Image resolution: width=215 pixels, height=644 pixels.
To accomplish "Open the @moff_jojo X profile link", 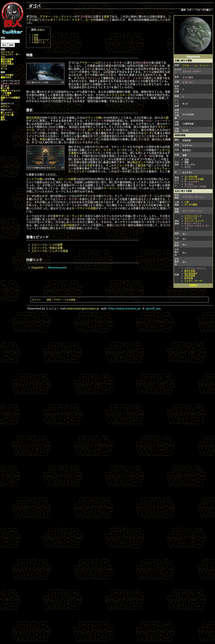I will pyautogui.click(x=153, y=308).
